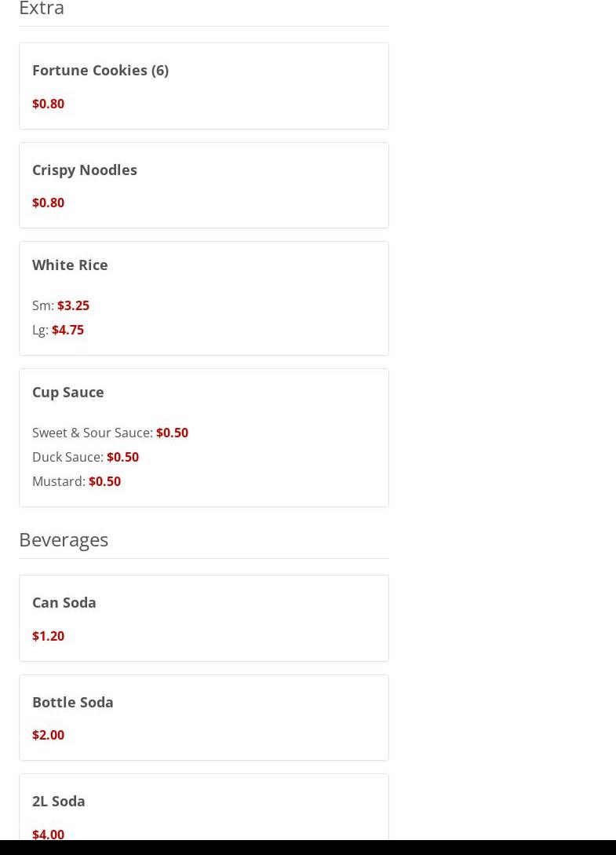Choose the small White Rice $3.25 option
This screenshot has width=616, height=855.
(x=73, y=305)
